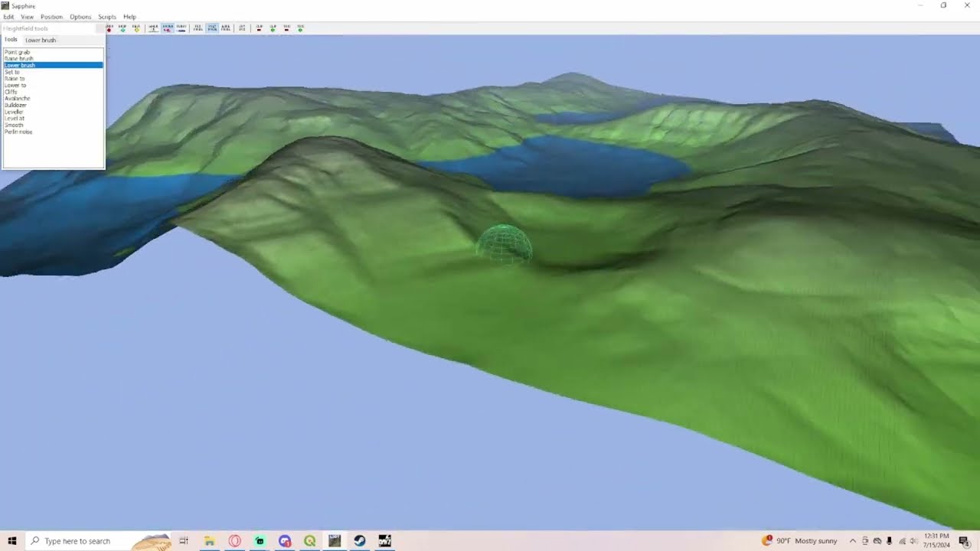The width and height of the screenshot is (980, 551).
Task: Open the weather widget showing 90°F
Action: click(x=799, y=541)
